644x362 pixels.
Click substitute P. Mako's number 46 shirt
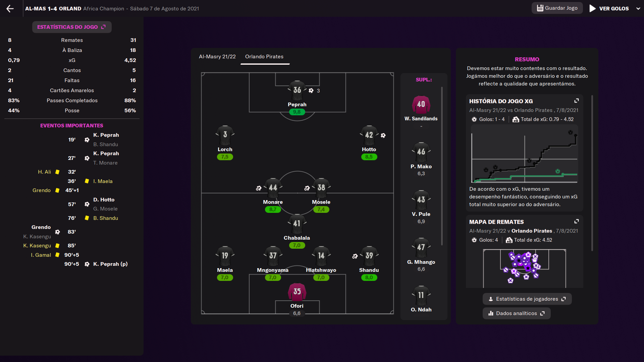421,152
